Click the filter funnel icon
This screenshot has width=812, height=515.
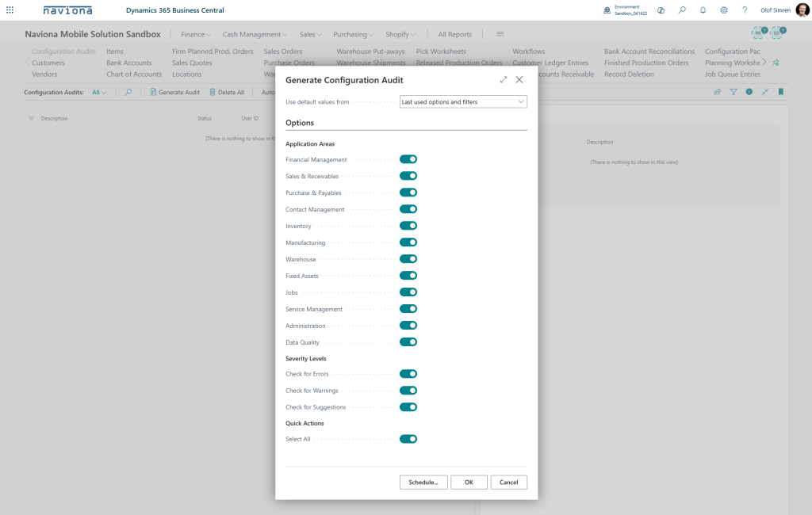(x=733, y=92)
